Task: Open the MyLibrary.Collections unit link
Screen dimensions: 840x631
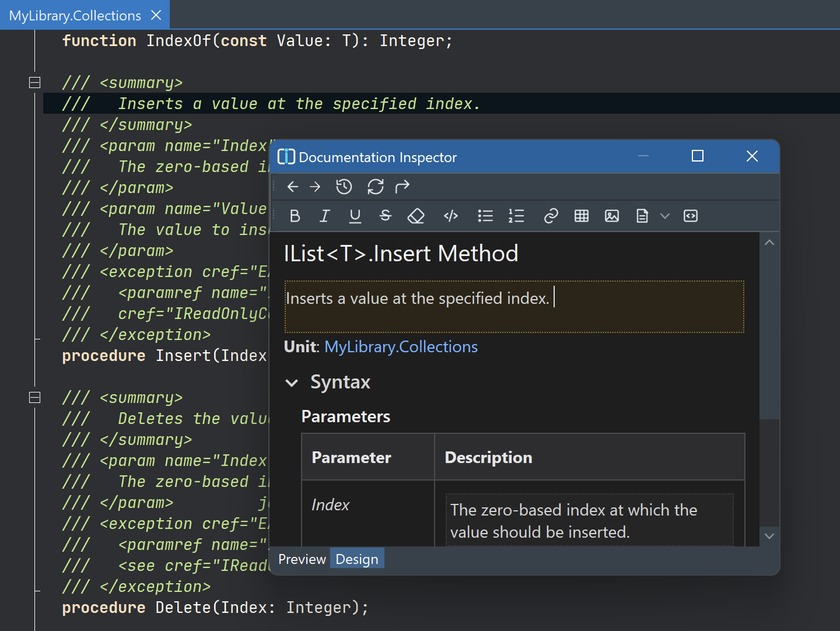Action: click(x=401, y=347)
